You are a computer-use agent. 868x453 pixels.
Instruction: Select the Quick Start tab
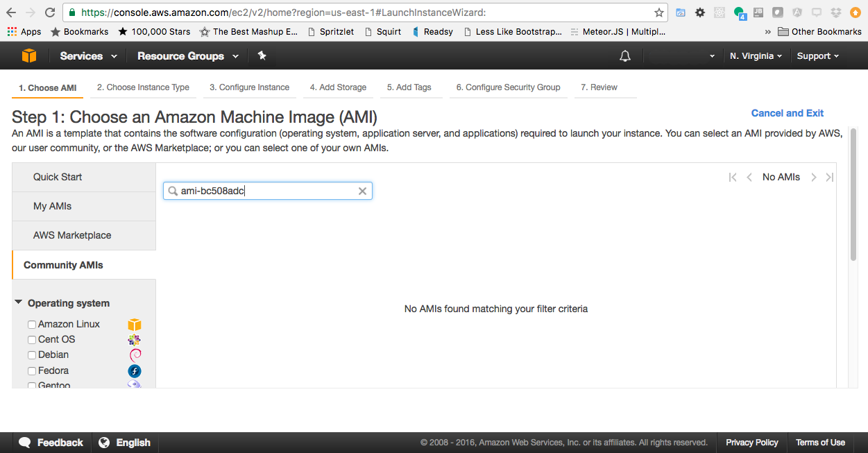pyautogui.click(x=58, y=177)
